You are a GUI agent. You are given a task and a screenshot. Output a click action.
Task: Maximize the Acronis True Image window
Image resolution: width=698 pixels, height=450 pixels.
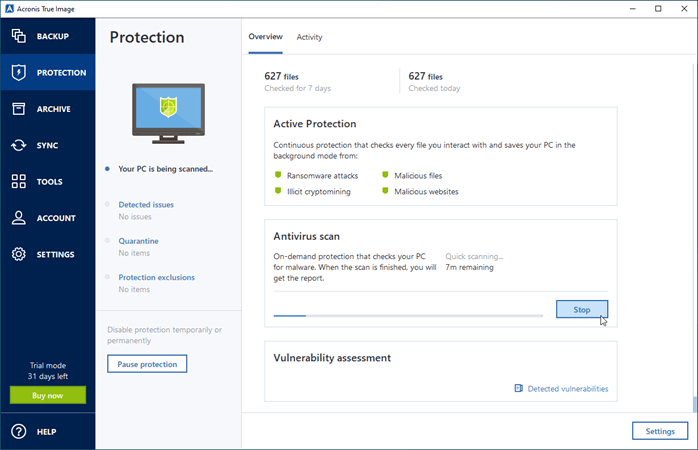658,8
